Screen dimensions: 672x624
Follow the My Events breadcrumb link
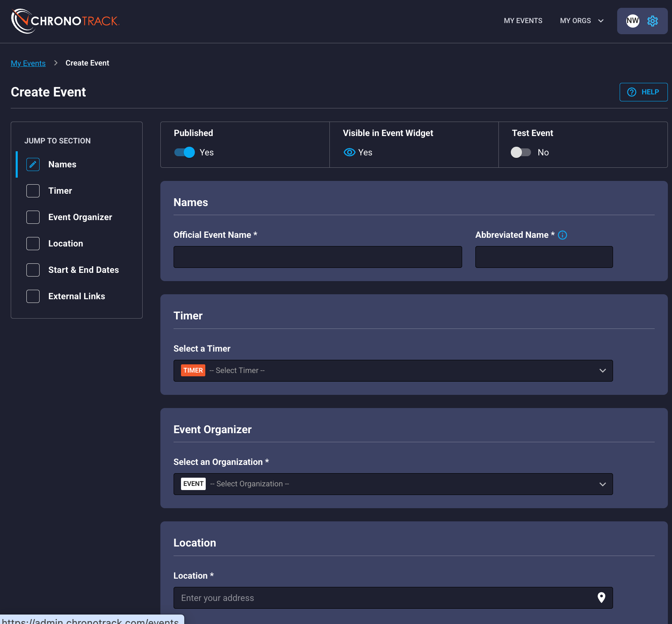(x=28, y=63)
